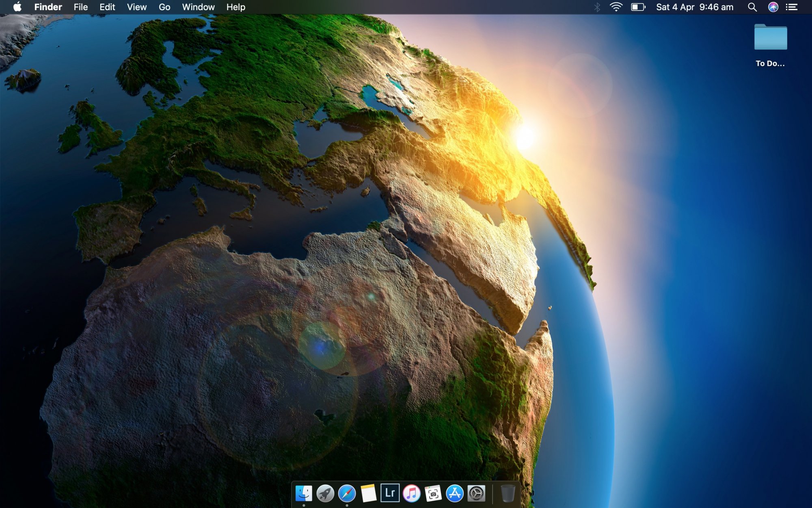
Task: Expand the Window menu
Action: tap(198, 7)
